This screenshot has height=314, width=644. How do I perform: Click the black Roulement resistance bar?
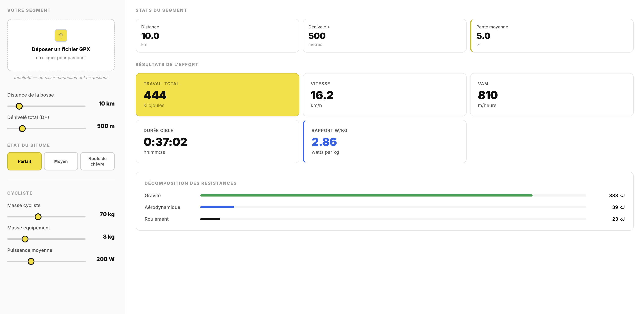pyautogui.click(x=210, y=219)
